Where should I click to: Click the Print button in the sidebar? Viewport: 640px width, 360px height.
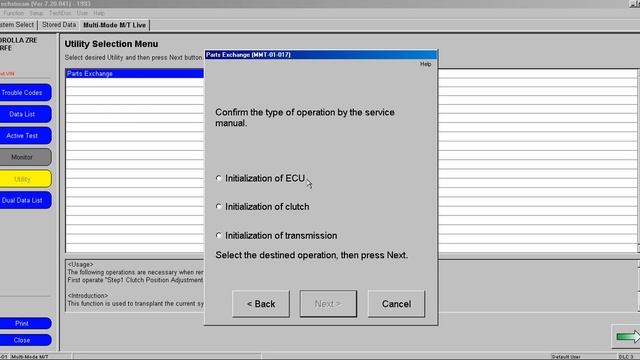[24, 323]
